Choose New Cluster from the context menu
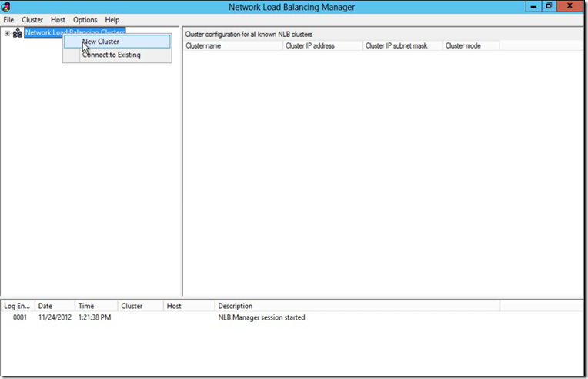Image resolution: width=588 pixels, height=379 pixels. coord(117,42)
